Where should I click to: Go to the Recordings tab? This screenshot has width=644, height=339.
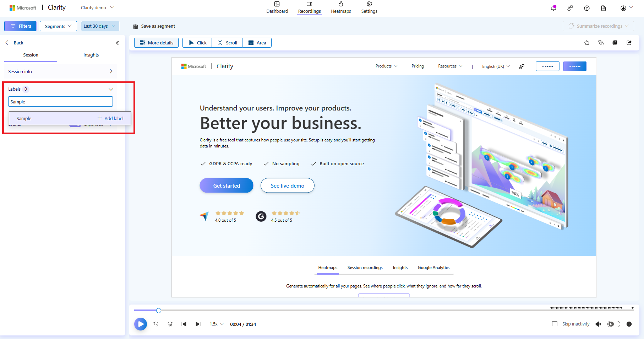310,7
